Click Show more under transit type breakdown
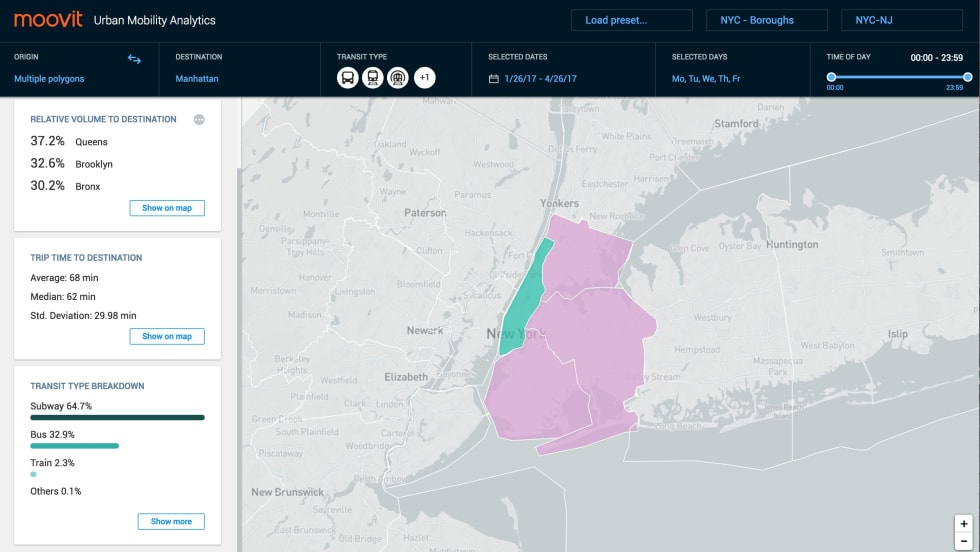The height and width of the screenshot is (552, 980). (x=171, y=521)
